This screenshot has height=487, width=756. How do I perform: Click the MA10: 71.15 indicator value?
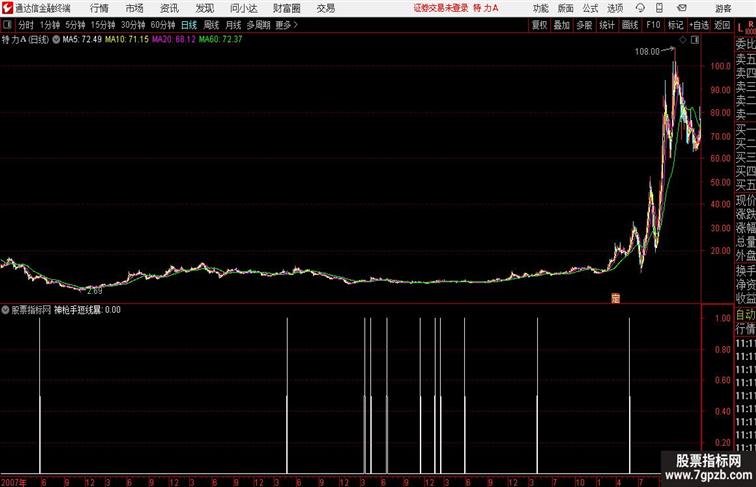click(x=127, y=40)
